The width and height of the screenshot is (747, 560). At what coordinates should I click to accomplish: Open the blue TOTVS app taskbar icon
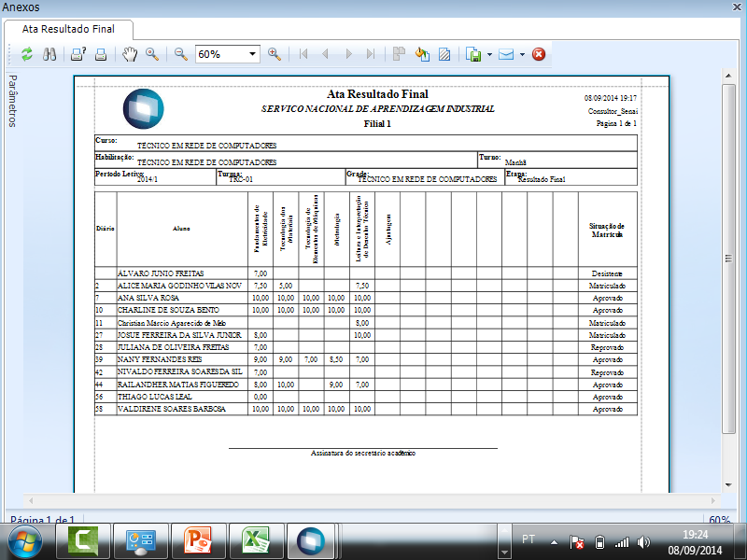311,541
